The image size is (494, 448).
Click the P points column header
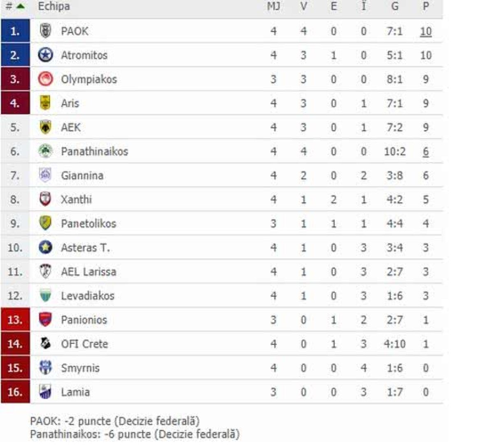point(426,6)
